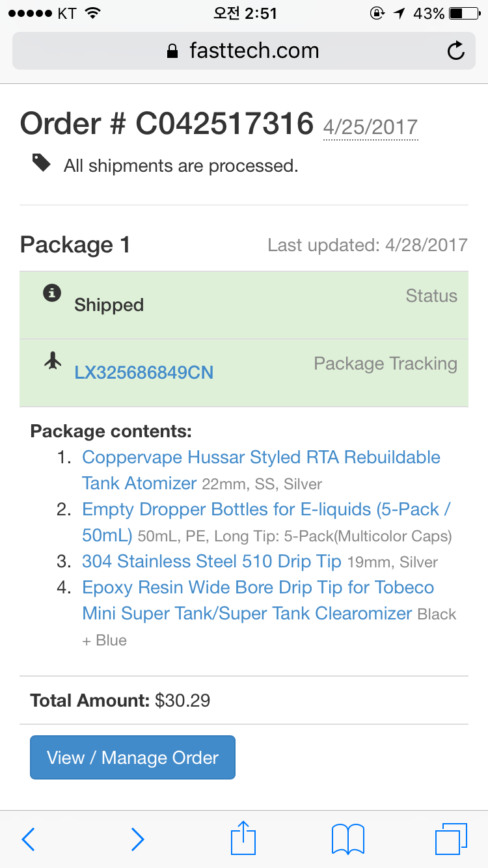Go back with the Safari back arrow
Viewport: 488px width, 868px height.
click(28, 839)
